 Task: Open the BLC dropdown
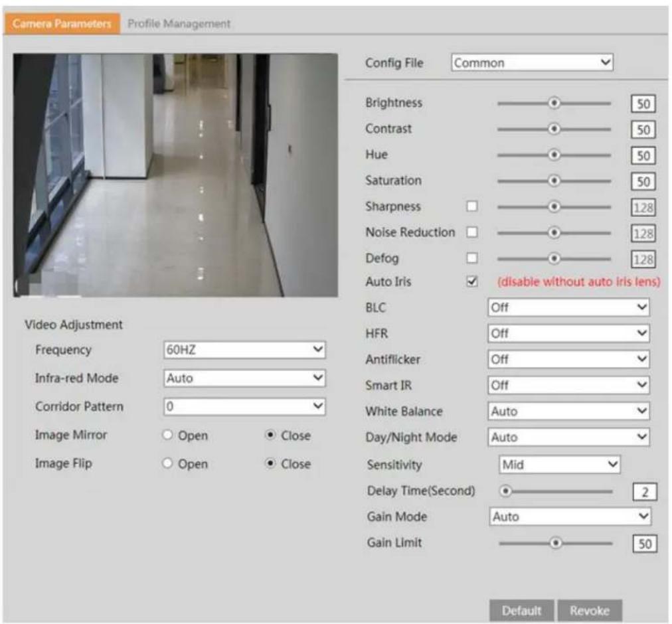pos(568,307)
